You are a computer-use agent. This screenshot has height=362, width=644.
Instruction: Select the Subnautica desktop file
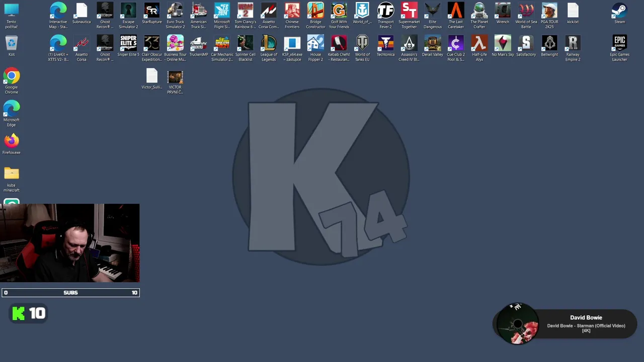82,14
